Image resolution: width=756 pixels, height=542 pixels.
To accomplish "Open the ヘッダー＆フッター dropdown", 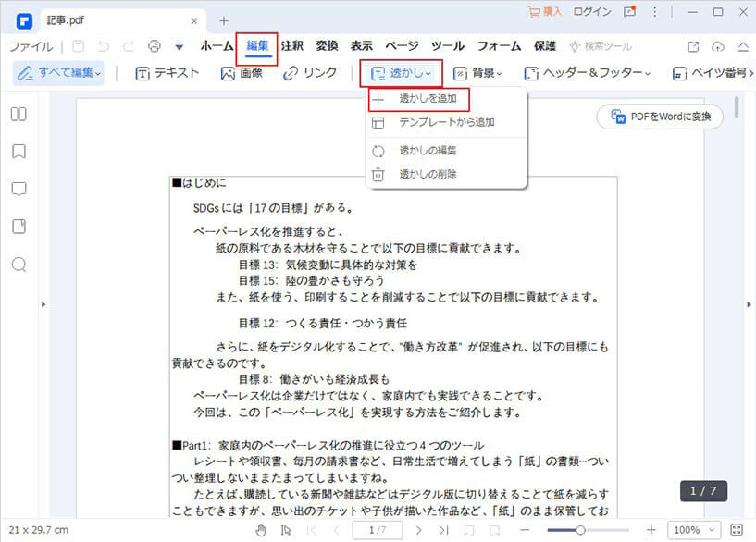I will (587, 73).
